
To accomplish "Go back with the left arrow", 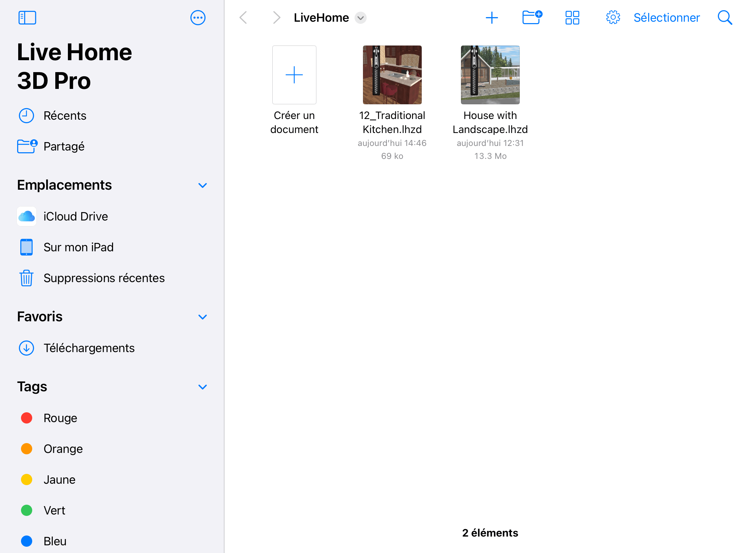I will click(x=243, y=17).
